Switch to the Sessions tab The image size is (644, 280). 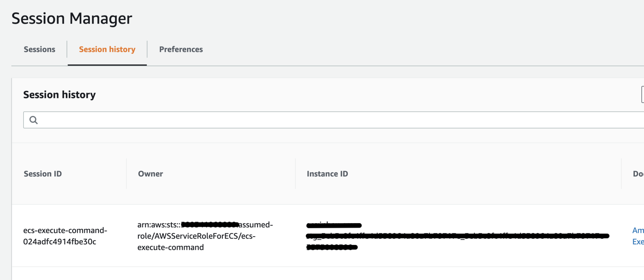(39, 49)
